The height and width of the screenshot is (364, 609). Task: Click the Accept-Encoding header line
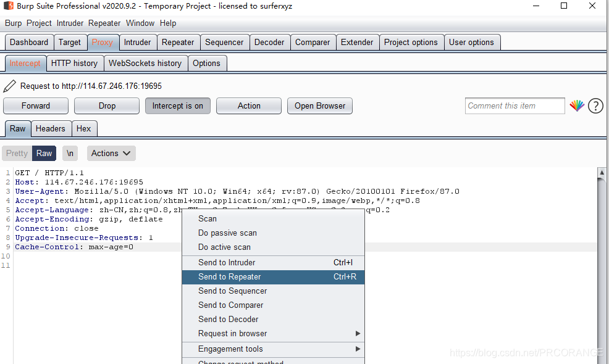[89, 219]
